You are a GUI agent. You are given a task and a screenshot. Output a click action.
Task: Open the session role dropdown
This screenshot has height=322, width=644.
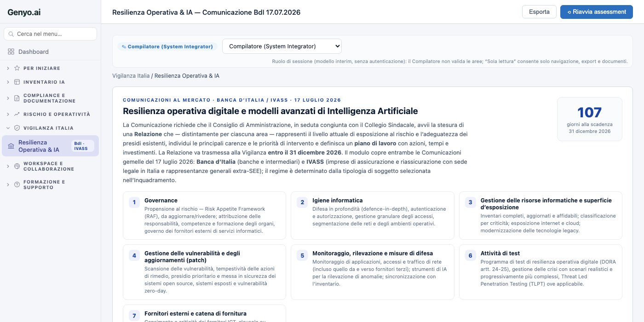click(282, 46)
